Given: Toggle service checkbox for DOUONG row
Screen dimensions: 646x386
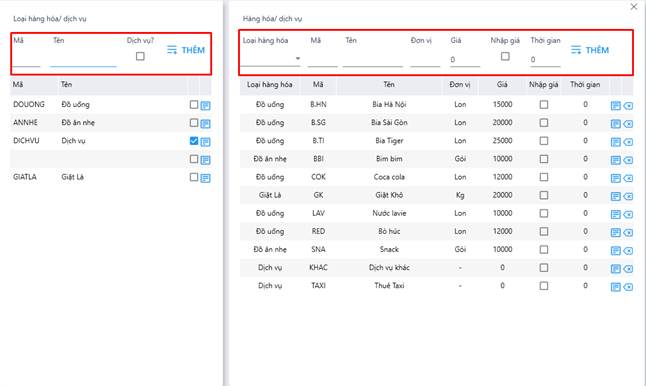Looking at the screenshot, I should (x=194, y=105).
